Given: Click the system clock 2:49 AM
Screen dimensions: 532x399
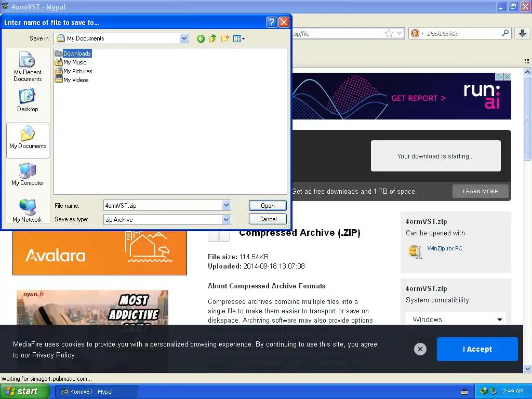Looking at the screenshot, I should (x=513, y=391).
